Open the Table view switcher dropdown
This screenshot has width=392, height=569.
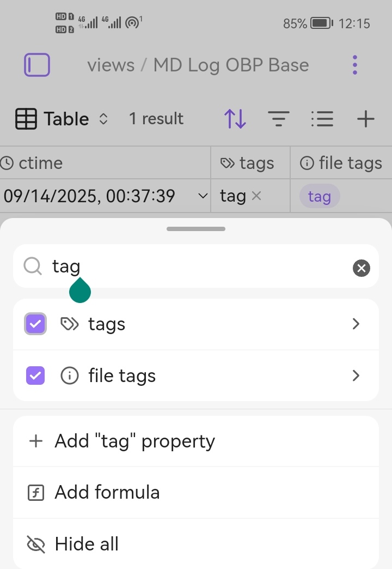tap(63, 118)
